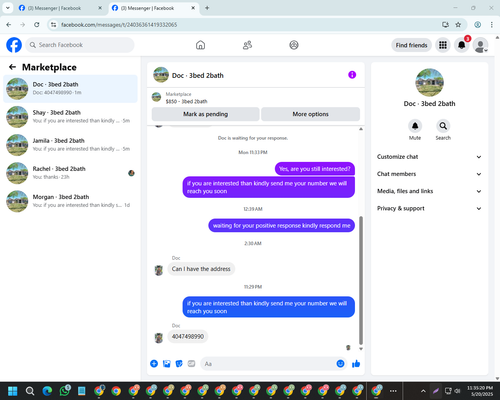
Task: Go back from Marketplace chats list
Action: 12,67
